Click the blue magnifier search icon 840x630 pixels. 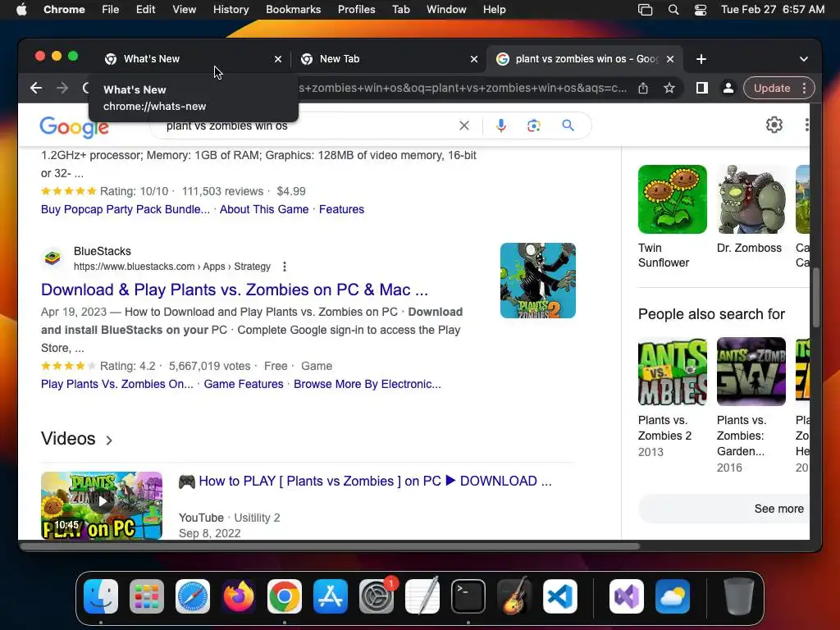(x=568, y=126)
